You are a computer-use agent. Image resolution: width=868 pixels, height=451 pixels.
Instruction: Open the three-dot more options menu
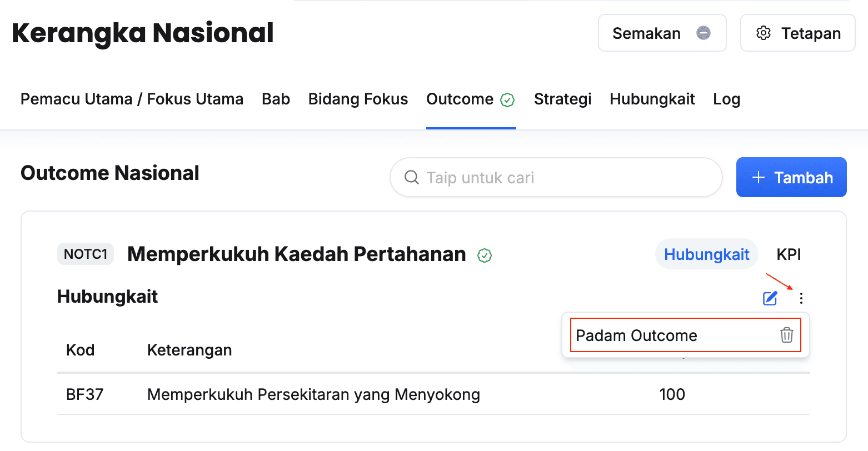tap(801, 298)
